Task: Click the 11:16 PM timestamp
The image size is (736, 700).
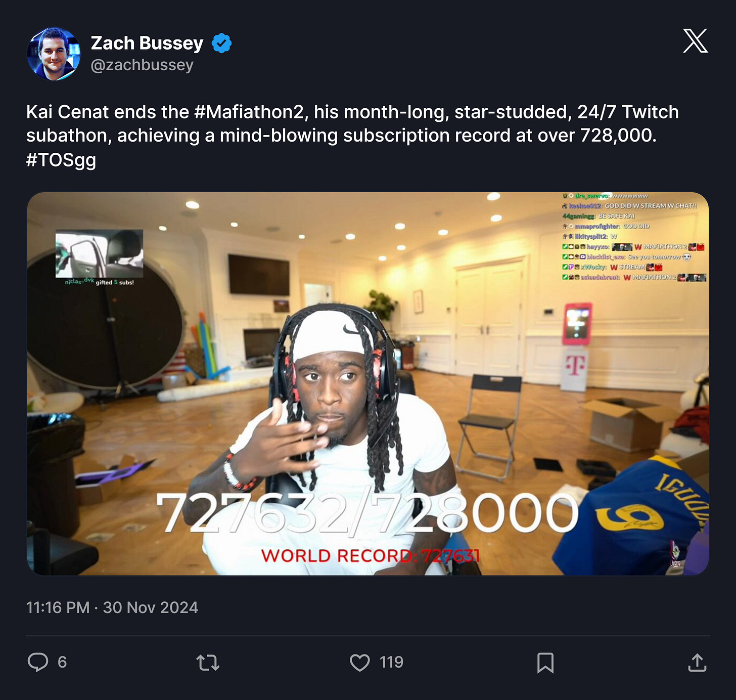Action: (58, 607)
